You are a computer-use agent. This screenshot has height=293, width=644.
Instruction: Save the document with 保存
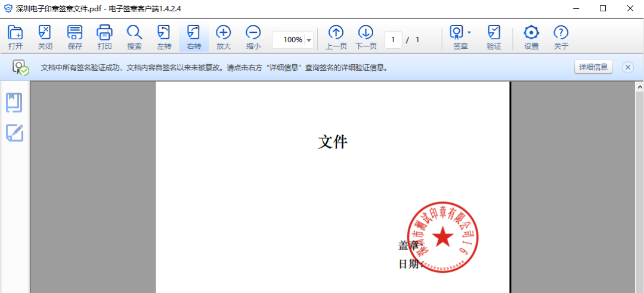(x=75, y=38)
